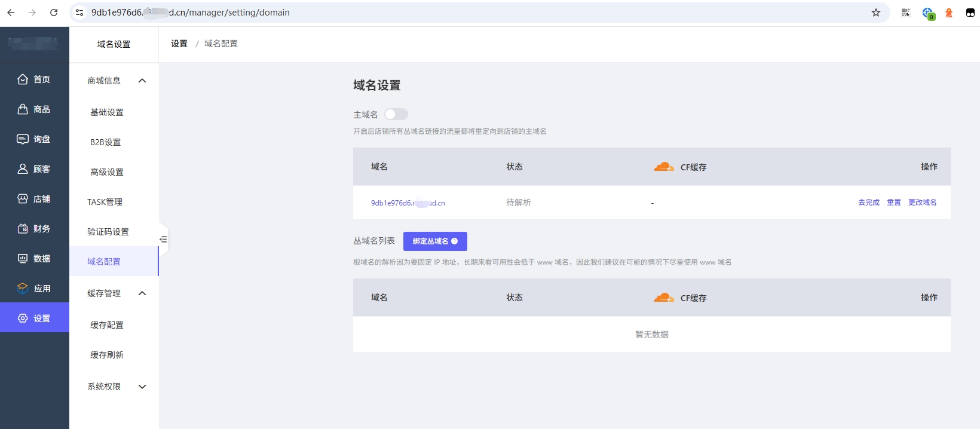The image size is (980, 429).
Task: Collapse the 缓存管理 section
Action: pos(142,293)
